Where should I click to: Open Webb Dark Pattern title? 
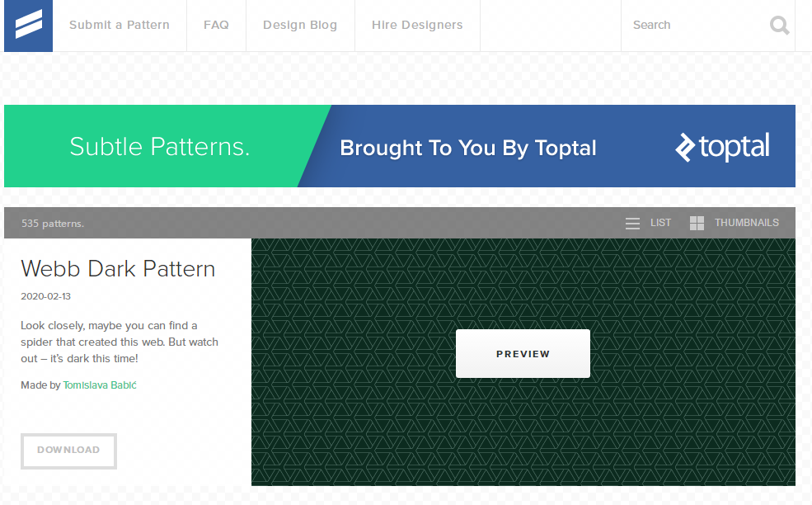coord(118,268)
